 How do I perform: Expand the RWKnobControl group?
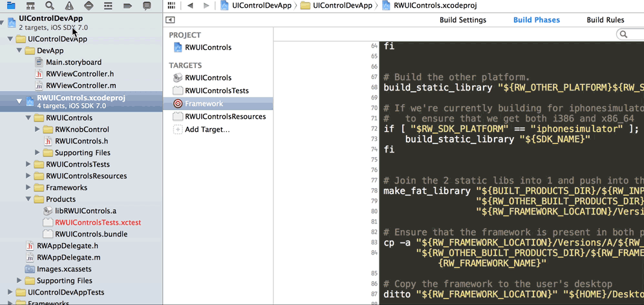(x=37, y=129)
